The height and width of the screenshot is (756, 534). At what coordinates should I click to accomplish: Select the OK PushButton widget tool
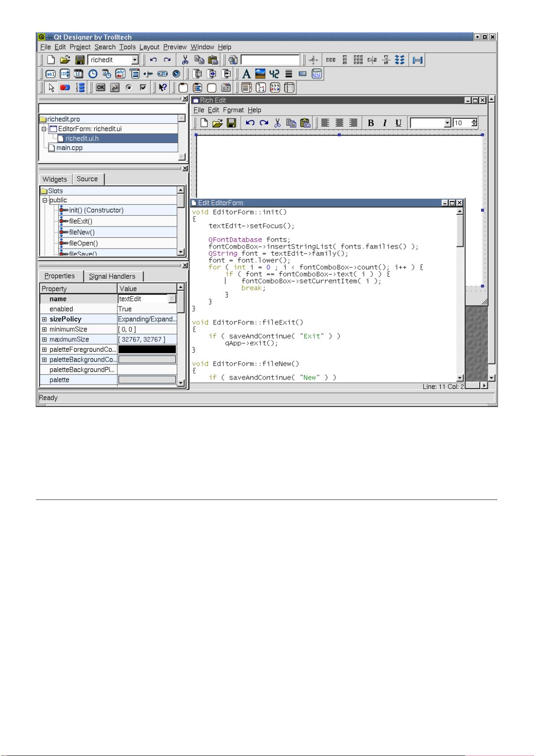click(x=100, y=87)
